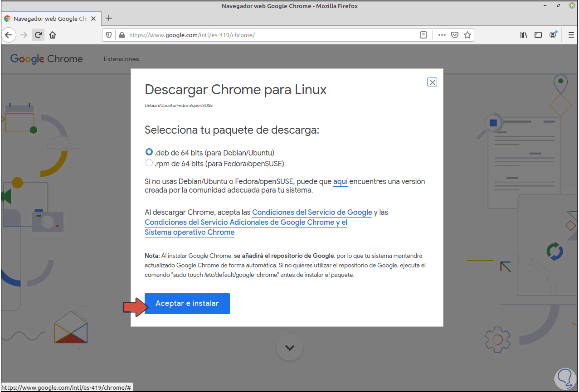Click the Debian/Ubuntu/Fedora/openSUSE subtitle text
579x392 pixels.
(x=179, y=105)
